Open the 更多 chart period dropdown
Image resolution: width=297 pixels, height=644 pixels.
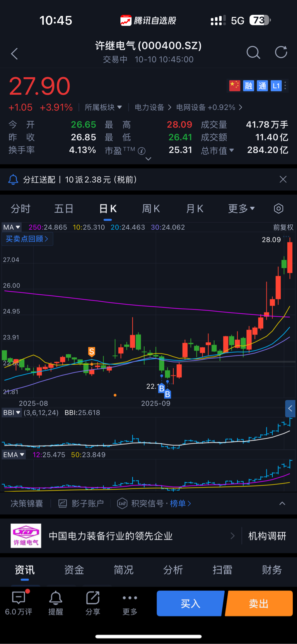(241, 209)
